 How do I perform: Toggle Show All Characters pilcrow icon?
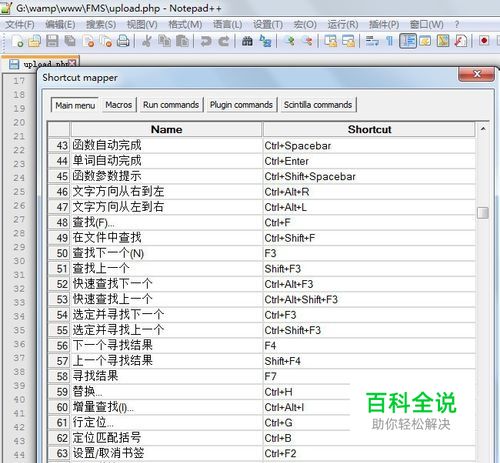click(389, 41)
